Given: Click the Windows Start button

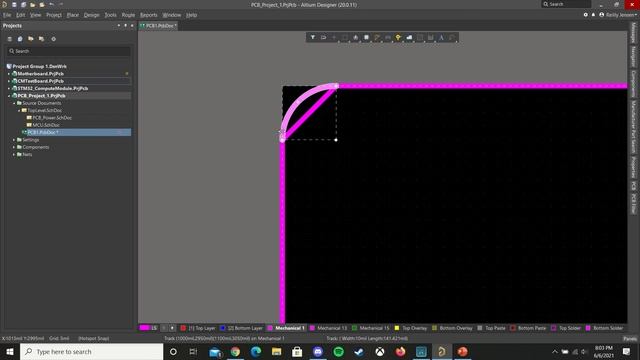Looking at the screenshot, I should [10, 351].
